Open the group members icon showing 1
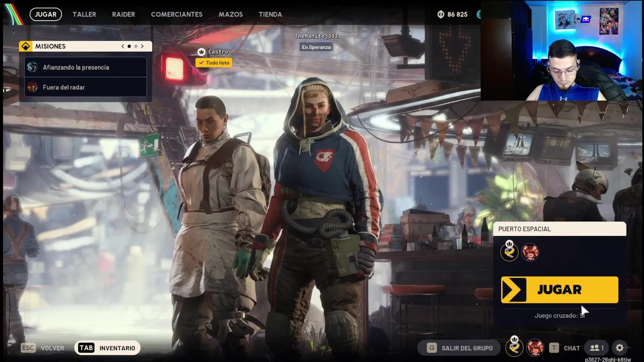The width and height of the screenshot is (644, 362). pyautogui.click(x=597, y=348)
